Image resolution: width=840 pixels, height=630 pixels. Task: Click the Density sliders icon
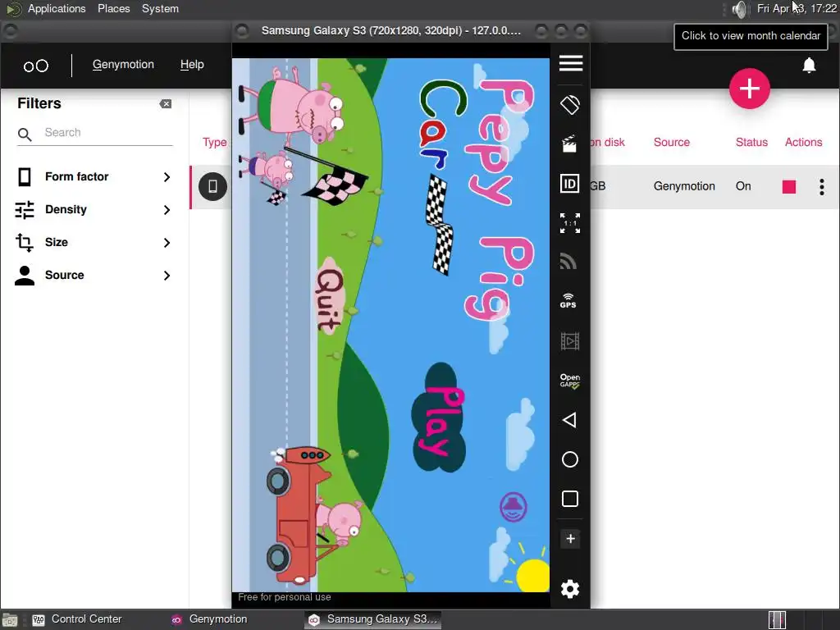pyautogui.click(x=25, y=209)
